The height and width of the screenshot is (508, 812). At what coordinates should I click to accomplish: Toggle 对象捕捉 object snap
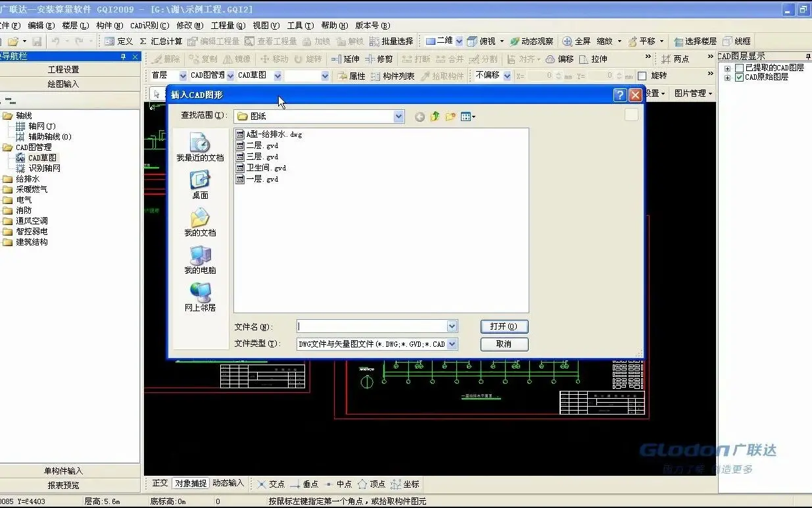coord(191,483)
